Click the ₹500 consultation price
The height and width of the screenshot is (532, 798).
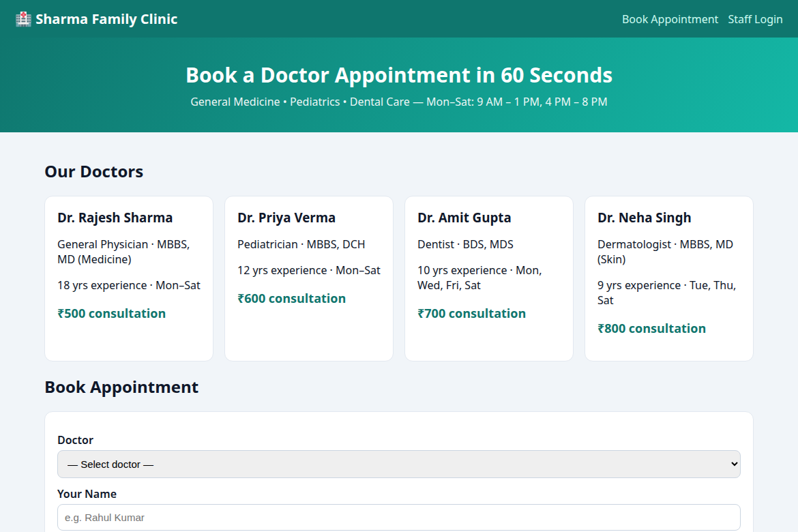(x=111, y=314)
